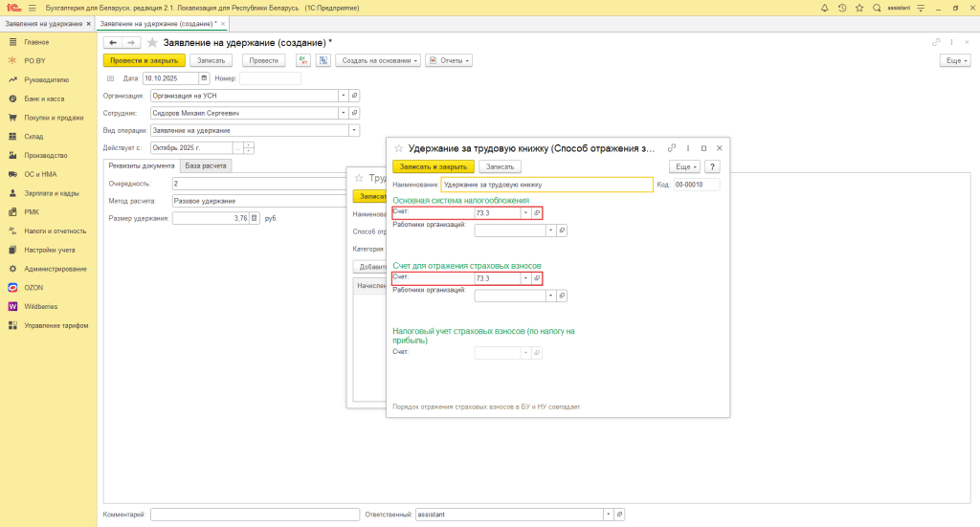Switch to the База расчета tab
Image resolution: width=980 pixels, height=527 pixels.
[x=207, y=165]
